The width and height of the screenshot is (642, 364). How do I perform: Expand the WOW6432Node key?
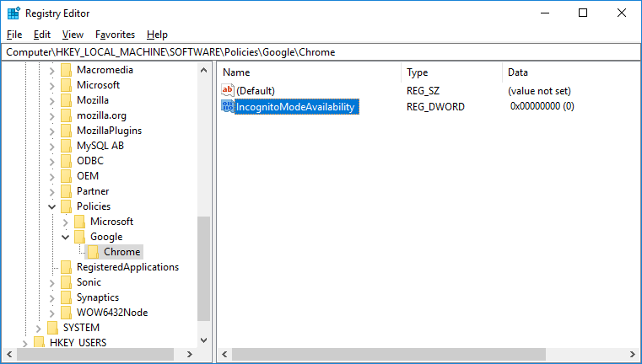pos(52,313)
